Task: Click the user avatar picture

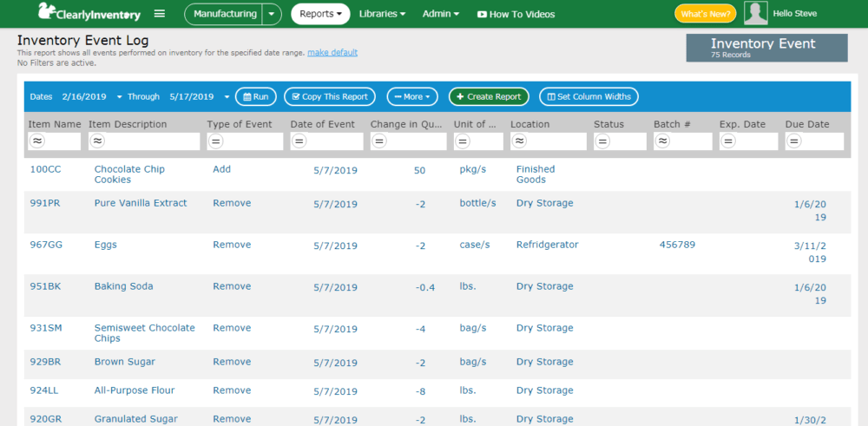Action: click(756, 13)
